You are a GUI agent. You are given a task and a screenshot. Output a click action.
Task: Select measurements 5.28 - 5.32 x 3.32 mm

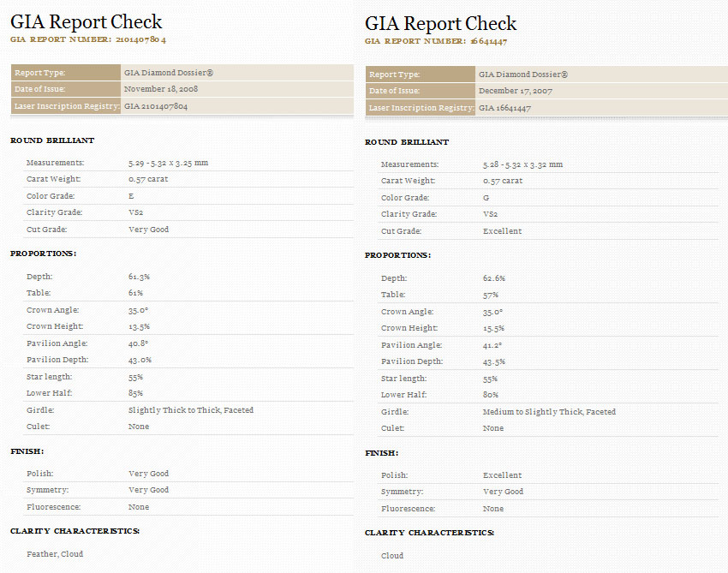pyautogui.click(x=522, y=164)
